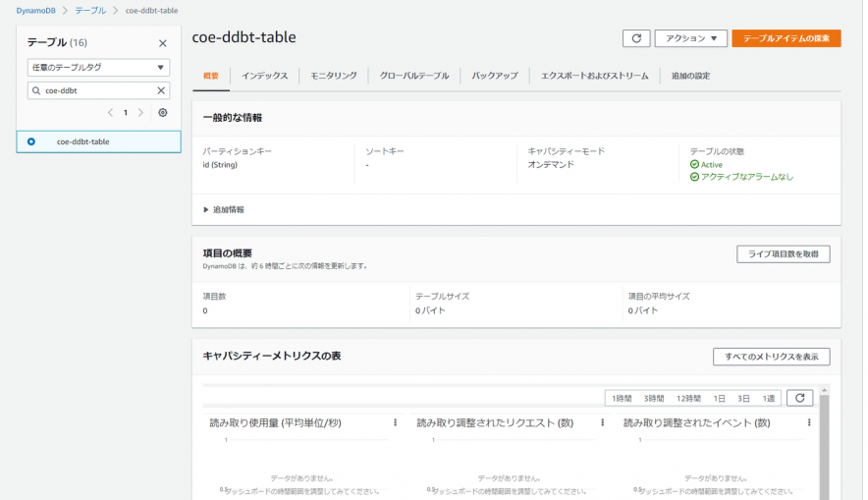Go to next page of table list

click(x=140, y=113)
